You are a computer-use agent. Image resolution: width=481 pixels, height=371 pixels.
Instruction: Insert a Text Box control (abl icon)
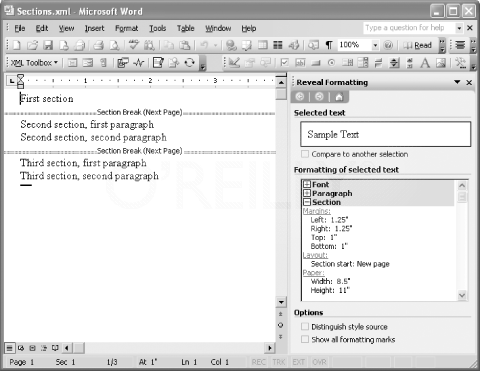tap(300, 63)
